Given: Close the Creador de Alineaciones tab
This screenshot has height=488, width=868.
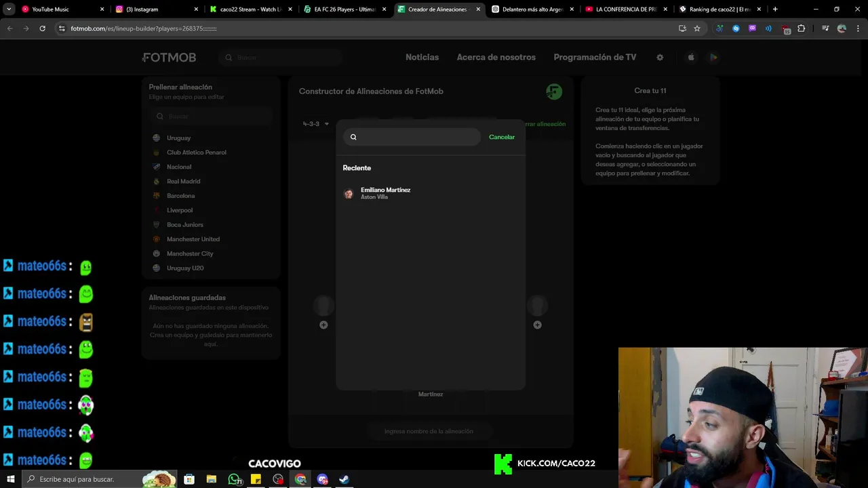Looking at the screenshot, I should 478,9.
